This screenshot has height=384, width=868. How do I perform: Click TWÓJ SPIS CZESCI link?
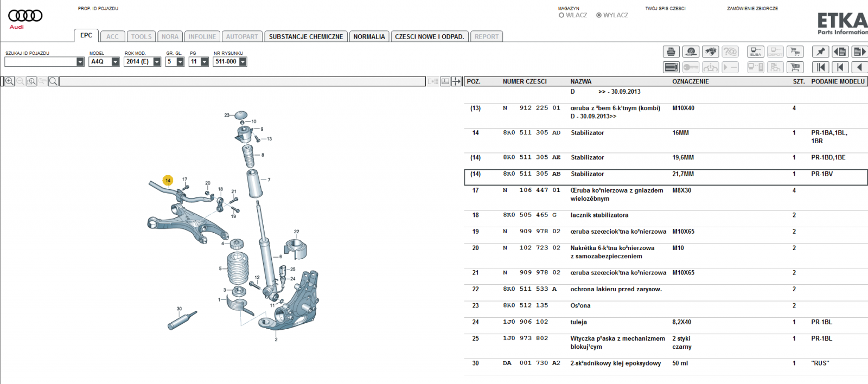click(x=665, y=9)
